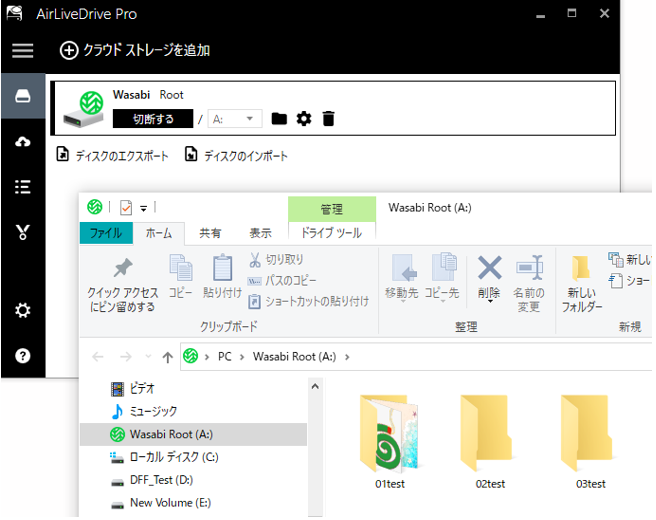Select Wasabi Root (A:) in the navigation pane
Viewport: 656px width, 520px height.
pos(193,434)
